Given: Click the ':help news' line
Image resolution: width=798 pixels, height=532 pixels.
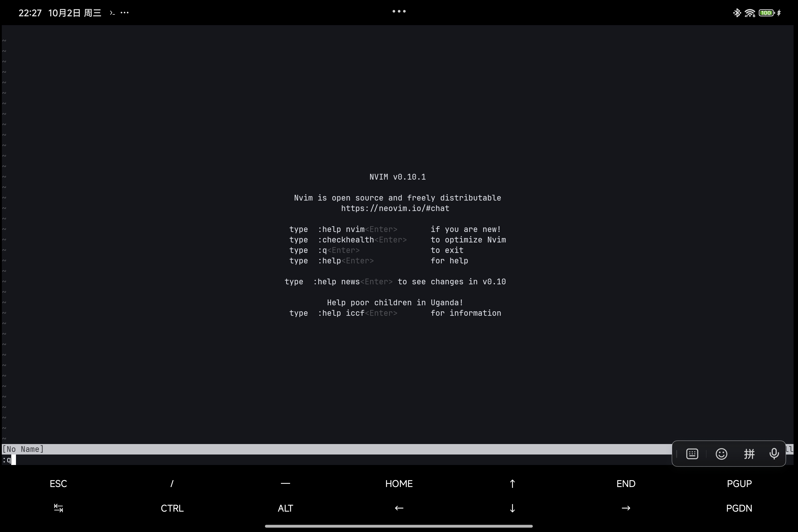Looking at the screenshot, I should (395, 282).
